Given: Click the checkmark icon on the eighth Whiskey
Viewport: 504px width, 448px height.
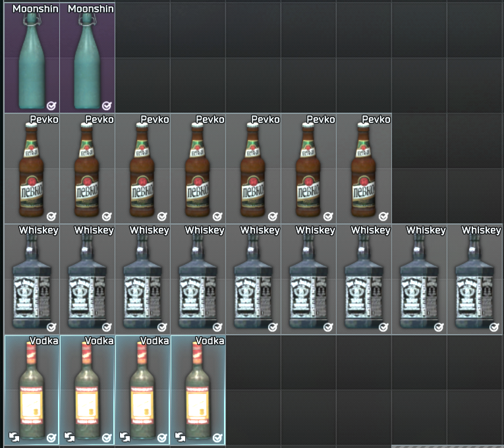Looking at the screenshot, I should click(x=438, y=327).
